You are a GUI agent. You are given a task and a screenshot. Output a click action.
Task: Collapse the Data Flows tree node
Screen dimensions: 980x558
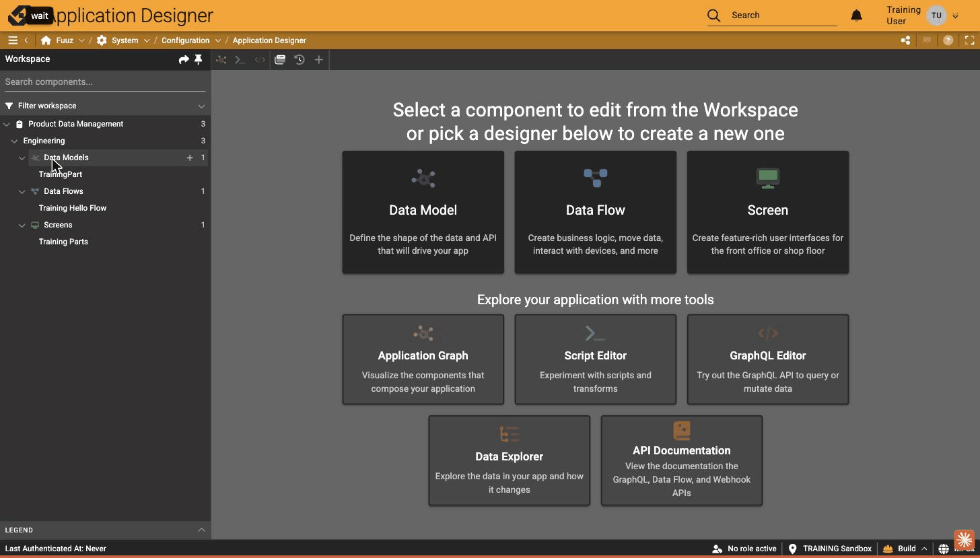point(22,191)
